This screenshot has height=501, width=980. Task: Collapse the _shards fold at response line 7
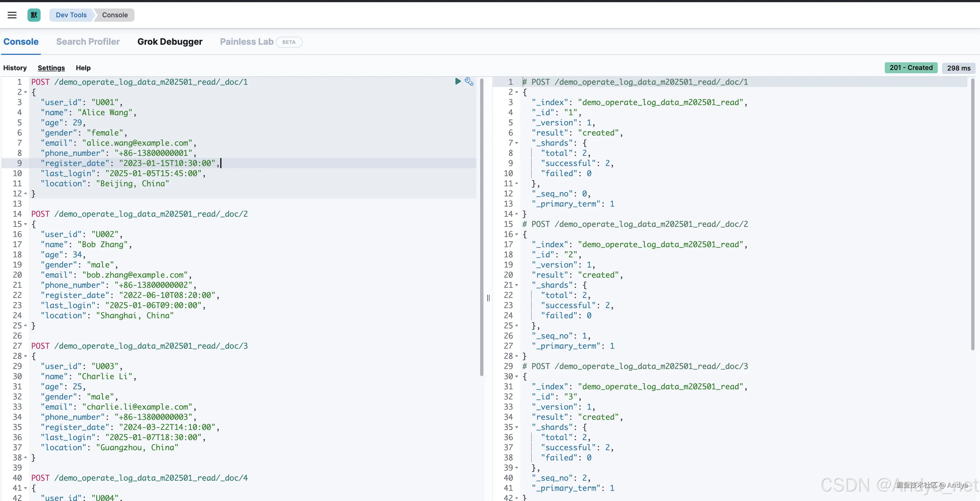tap(517, 143)
